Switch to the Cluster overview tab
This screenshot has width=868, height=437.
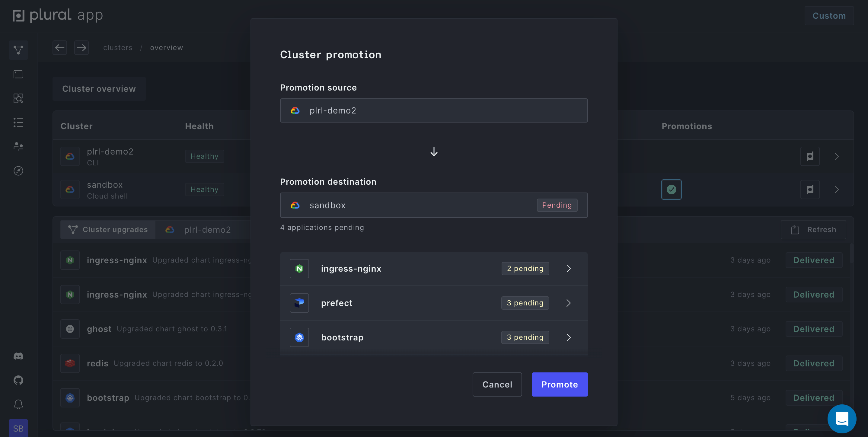(99, 89)
